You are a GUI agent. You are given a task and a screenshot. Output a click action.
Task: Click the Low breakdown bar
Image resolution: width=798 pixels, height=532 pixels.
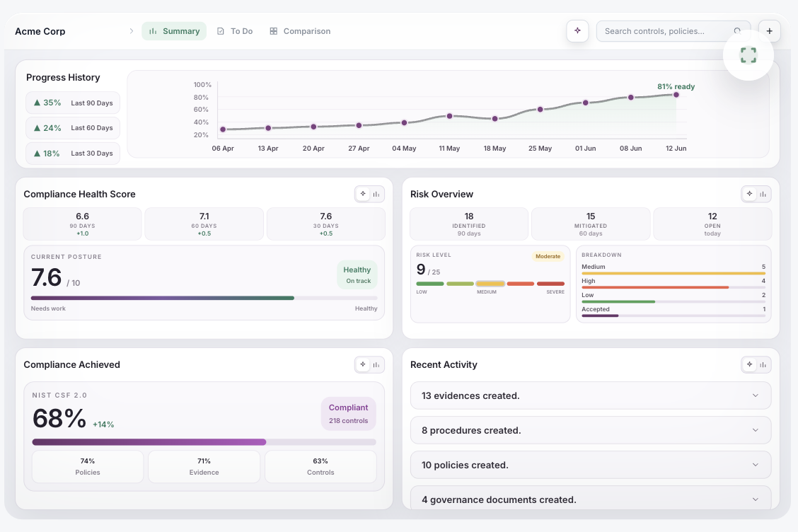673,302
